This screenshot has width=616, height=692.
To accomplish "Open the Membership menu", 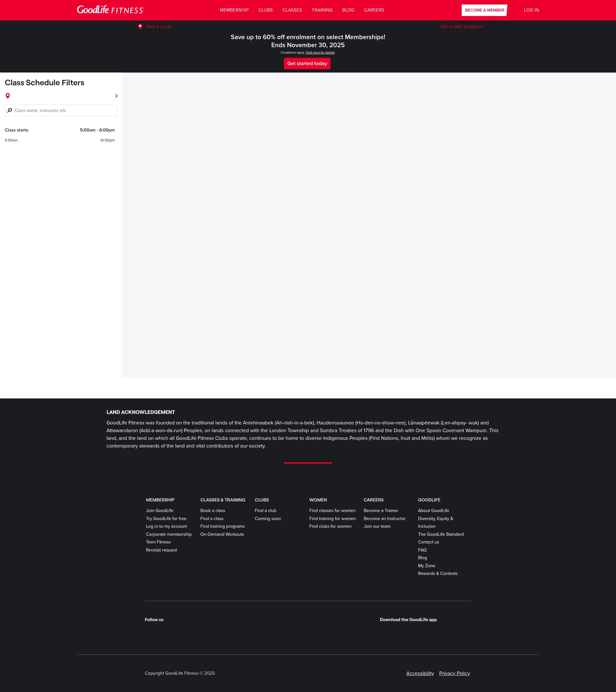I will [x=234, y=10].
